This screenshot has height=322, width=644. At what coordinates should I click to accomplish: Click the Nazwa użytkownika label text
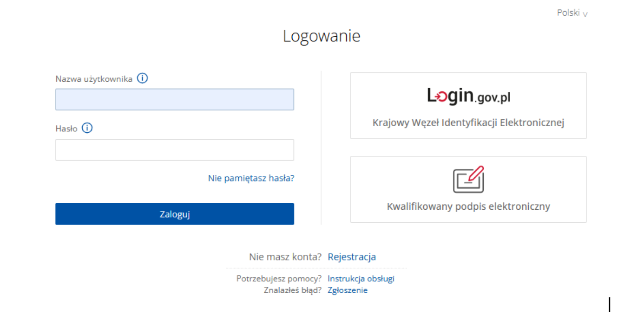coord(94,79)
